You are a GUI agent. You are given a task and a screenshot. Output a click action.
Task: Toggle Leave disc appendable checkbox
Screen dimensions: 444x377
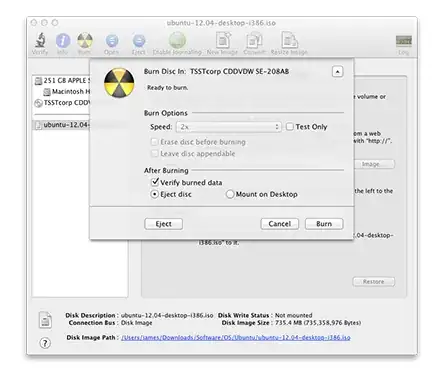point(154,154)
